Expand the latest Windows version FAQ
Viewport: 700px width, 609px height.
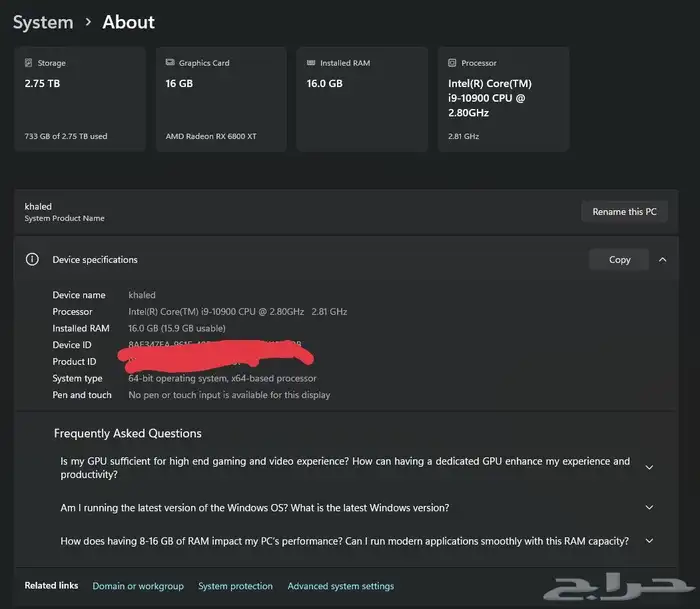(650, 508)
